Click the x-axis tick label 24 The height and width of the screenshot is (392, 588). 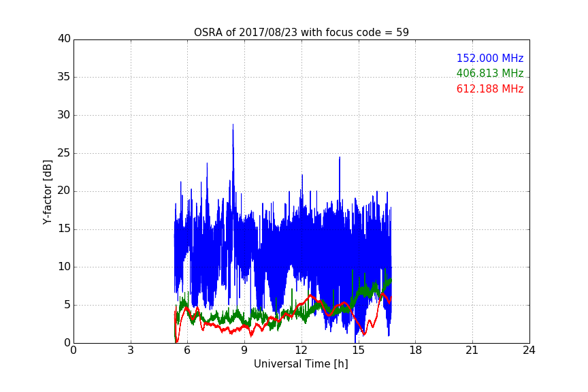529,350
